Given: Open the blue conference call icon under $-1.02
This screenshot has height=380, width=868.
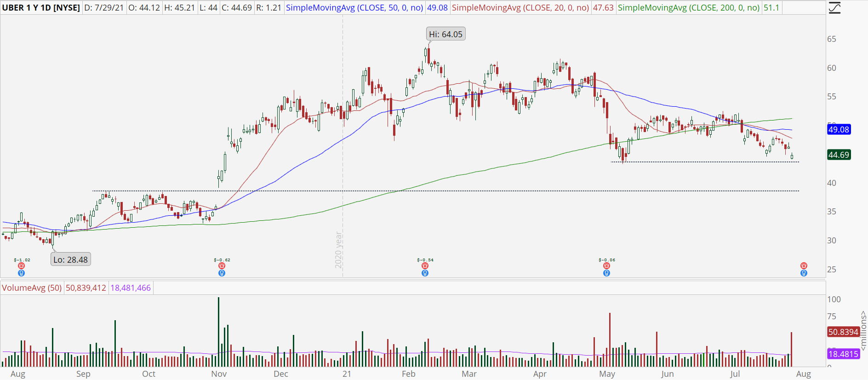Looking at the screenshot, I should click(x=21, y=273).
